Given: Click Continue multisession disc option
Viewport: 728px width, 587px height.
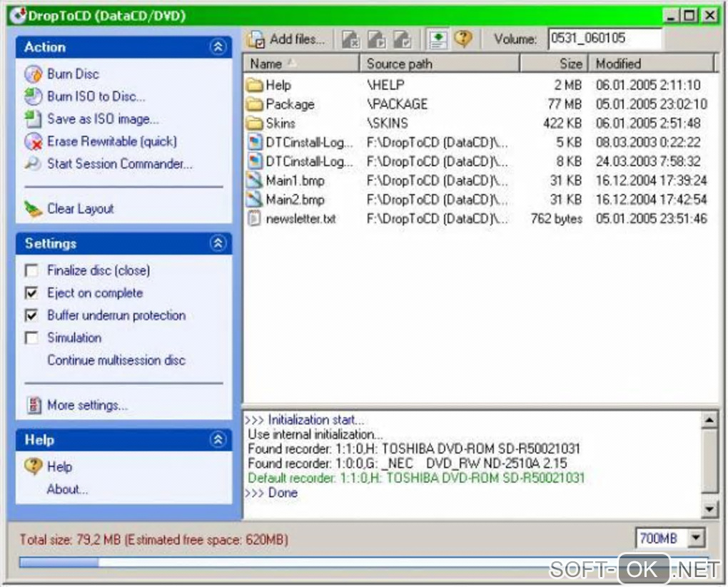Looking at the screenshot, I should (116, 361).
